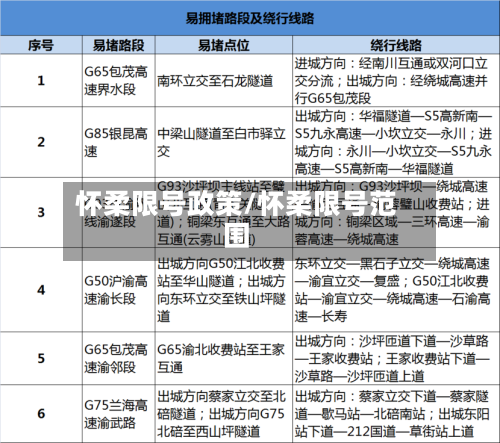Screen dimensions: 500x443
Task: Click the 南环立交至石龙隧道 cell
Action: point(224,80)
